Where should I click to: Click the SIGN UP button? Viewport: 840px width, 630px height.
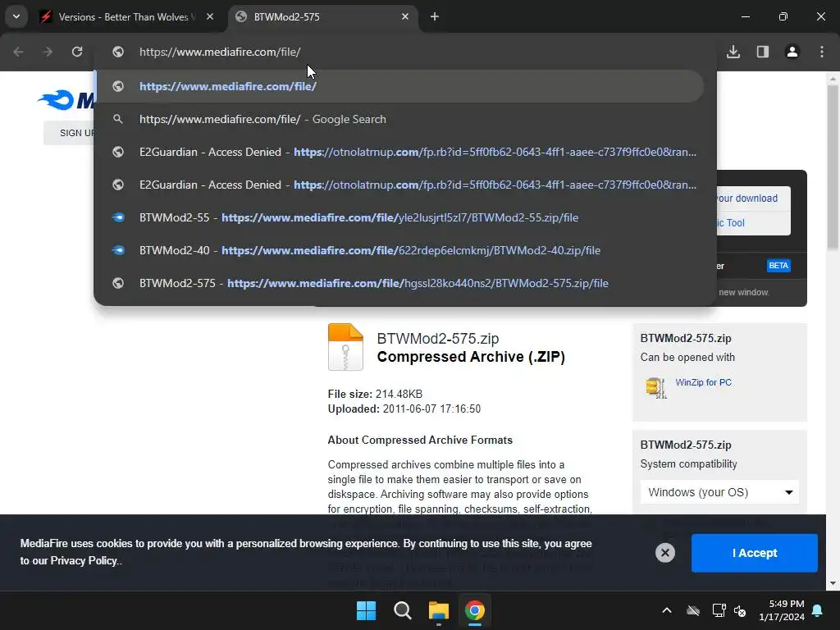(70, 133)
